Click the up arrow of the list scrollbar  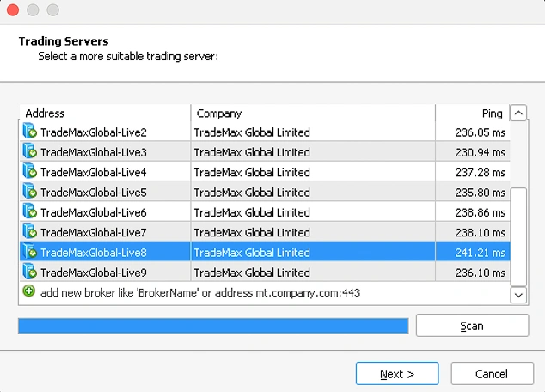pos(518,113)
